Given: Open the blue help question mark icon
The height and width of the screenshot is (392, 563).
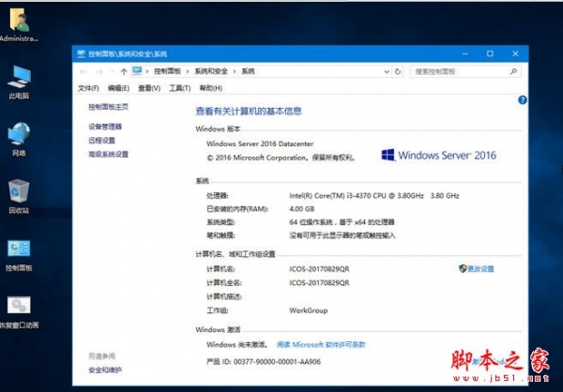Looking at the screenshot, I should 523,100.
